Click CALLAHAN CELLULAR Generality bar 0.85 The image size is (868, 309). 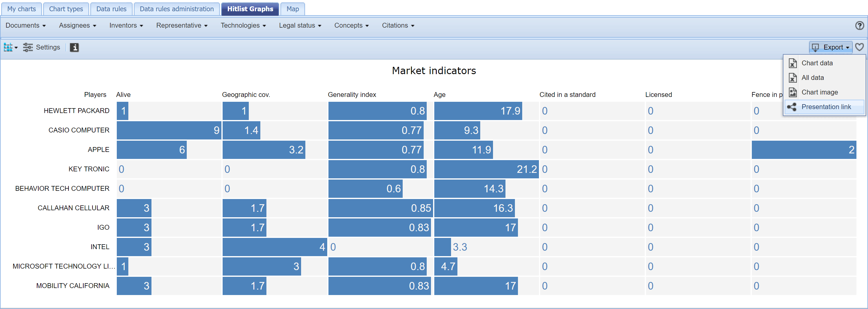tap(381, 208)
